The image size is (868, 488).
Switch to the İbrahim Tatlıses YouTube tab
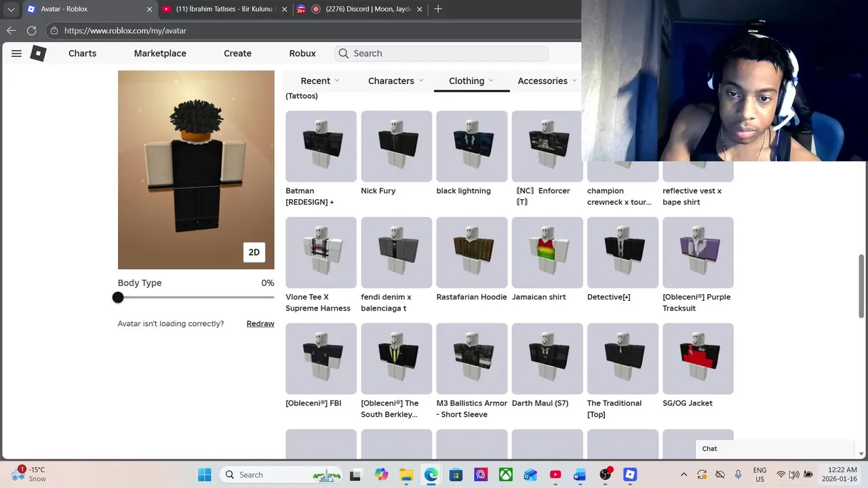[x=224, y=9]
